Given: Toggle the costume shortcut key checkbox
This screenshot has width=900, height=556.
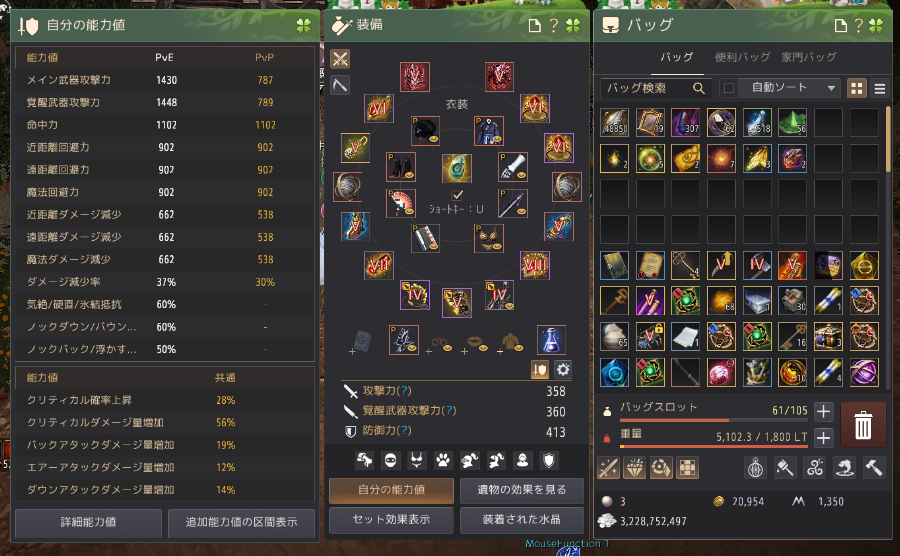Looking at the screenshot, I should [457, 196].
